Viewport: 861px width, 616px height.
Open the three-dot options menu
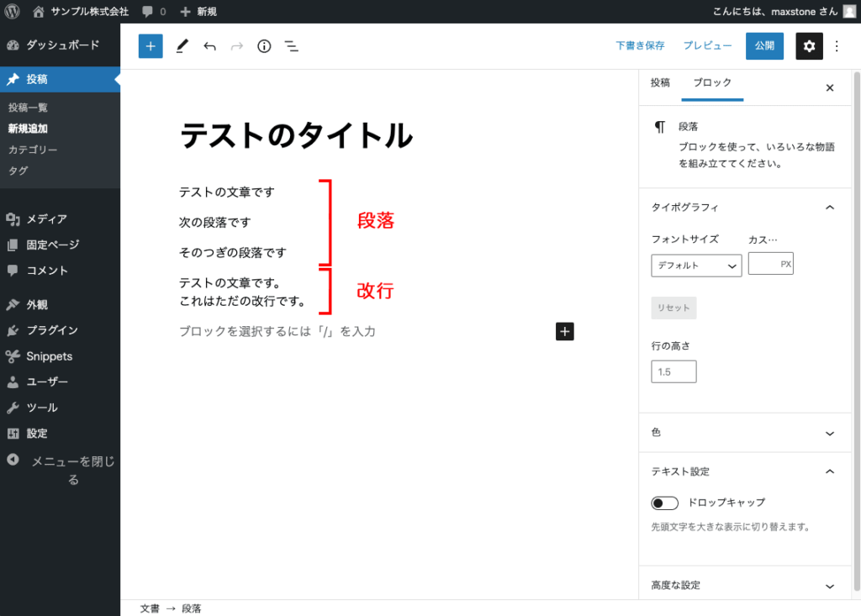coord(837,46)
